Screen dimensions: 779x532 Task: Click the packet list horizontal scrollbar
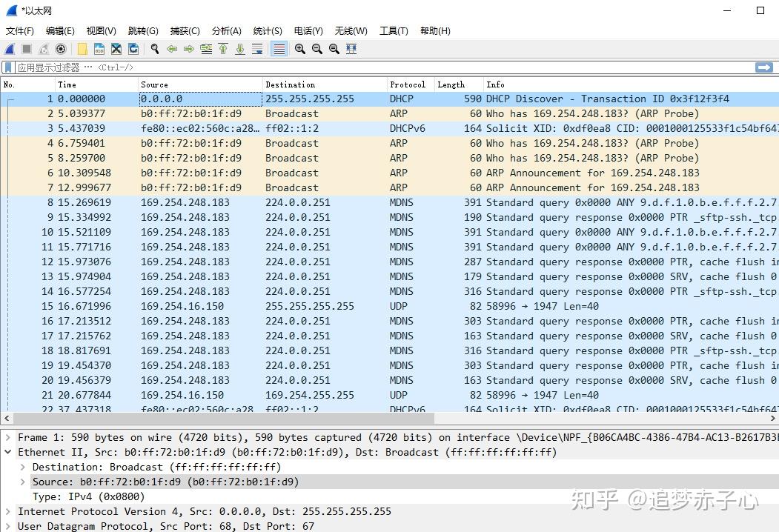tap(224, 418)
